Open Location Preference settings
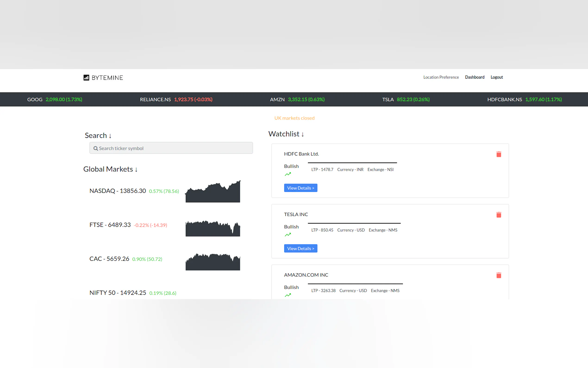The width and height of the screenshot is (588, 368). pos(441,77)
